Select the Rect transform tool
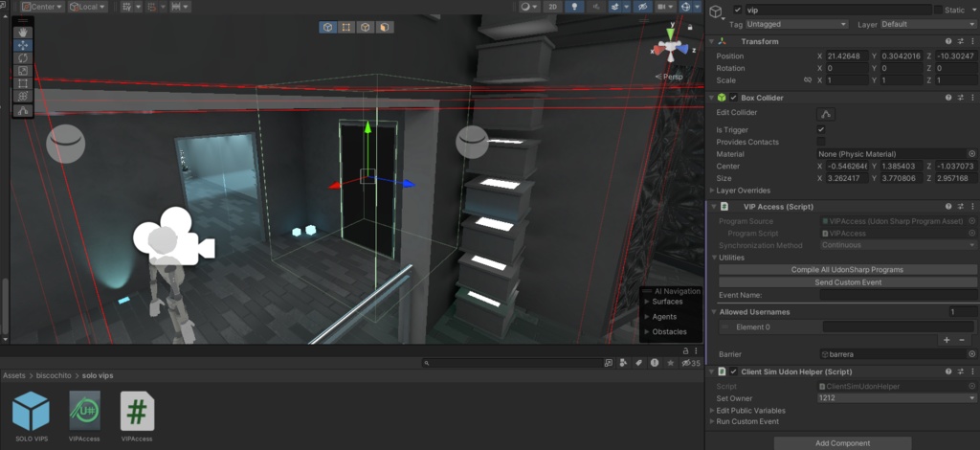The image size is (980, 450). click(23, 83)
